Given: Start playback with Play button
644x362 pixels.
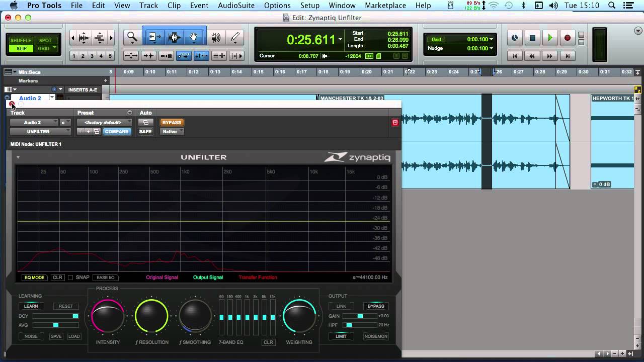Looking at the screenshot, I should point(550,38).
